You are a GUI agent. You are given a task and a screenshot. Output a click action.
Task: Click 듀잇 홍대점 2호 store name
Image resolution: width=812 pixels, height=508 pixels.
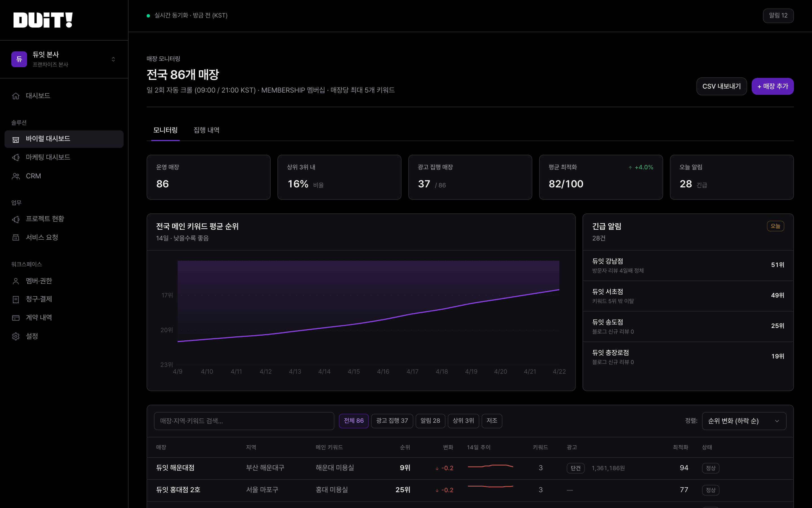tap(178, 490)
